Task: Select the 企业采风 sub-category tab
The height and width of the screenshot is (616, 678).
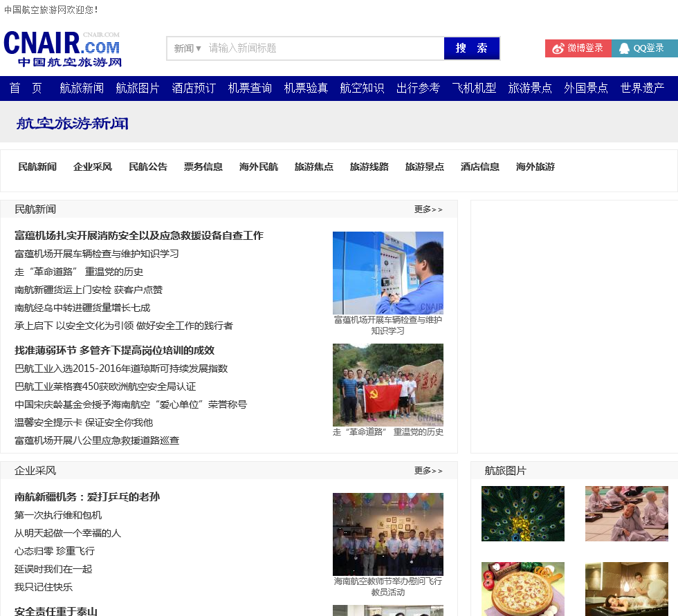Action: pyautogui.click(x=93, y=167)
